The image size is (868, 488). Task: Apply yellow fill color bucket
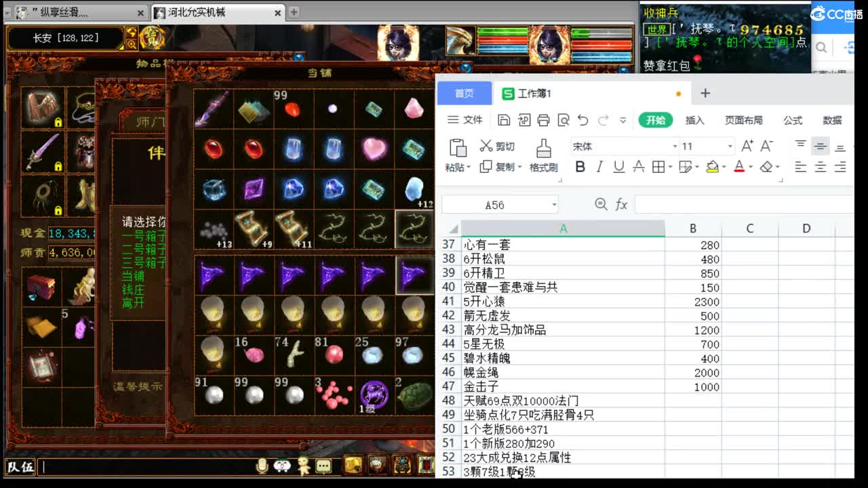pos(712,167)
